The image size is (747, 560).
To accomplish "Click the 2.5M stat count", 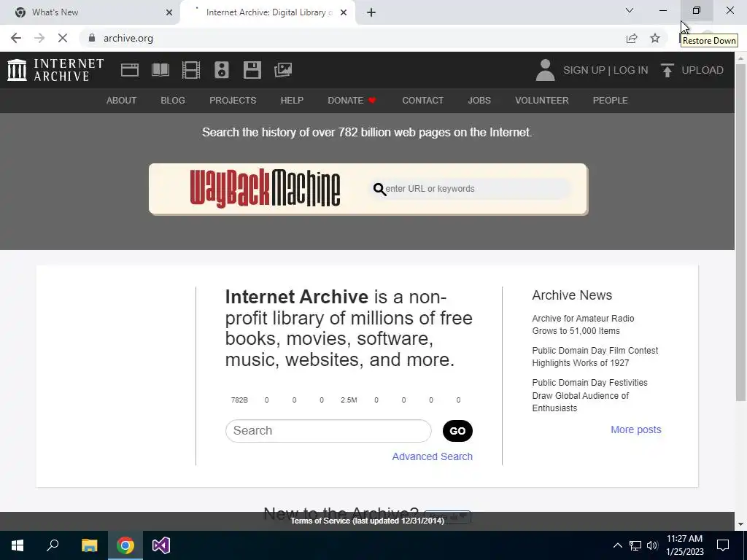I will [x=349, y=400].
